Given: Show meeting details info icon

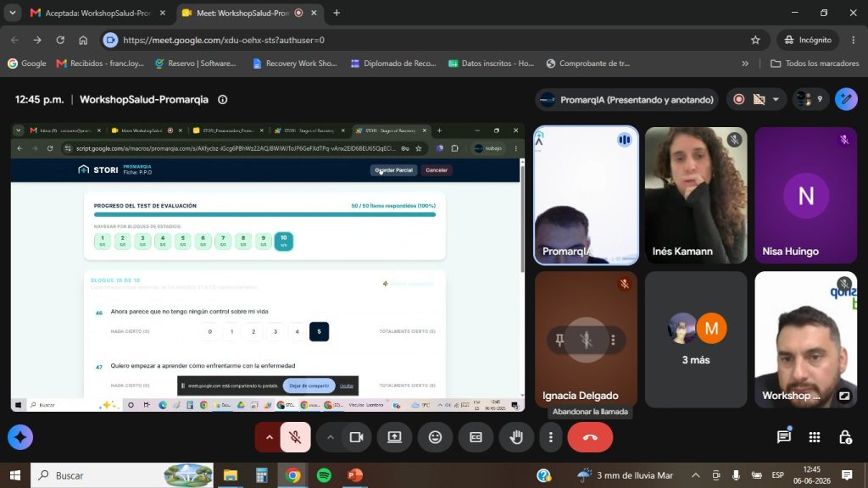Looking at the screenshot, I should 223,100.
